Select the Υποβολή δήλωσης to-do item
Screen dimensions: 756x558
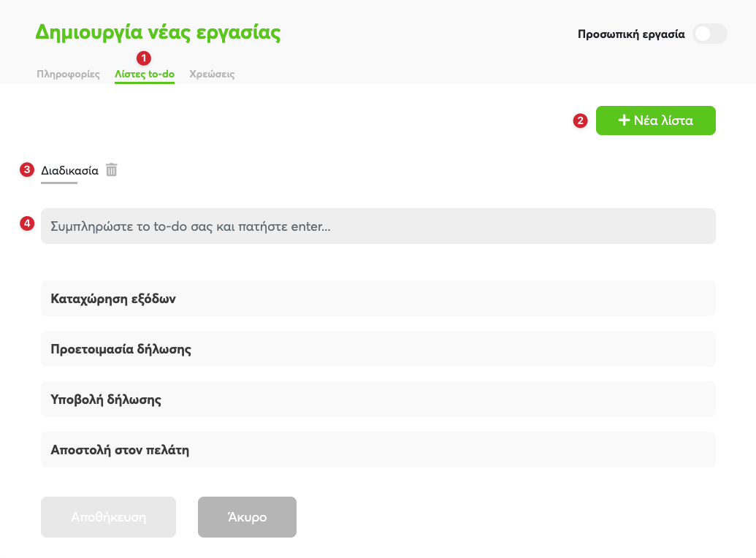[x=378, y=400]
